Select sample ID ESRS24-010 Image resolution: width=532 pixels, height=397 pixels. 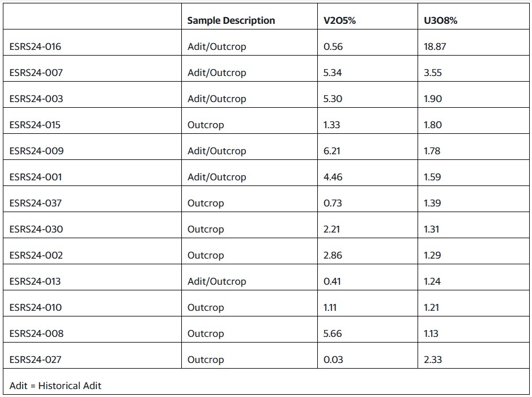(36, 307)
